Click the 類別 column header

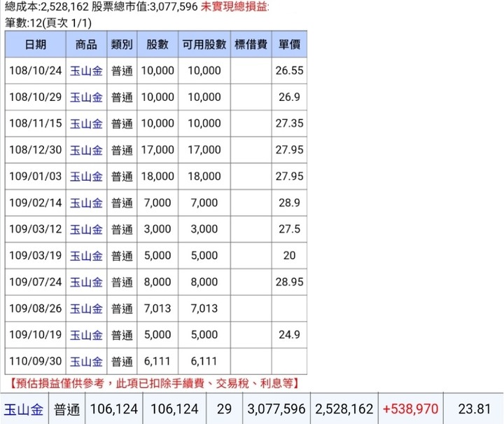click(x=122, y=44)
